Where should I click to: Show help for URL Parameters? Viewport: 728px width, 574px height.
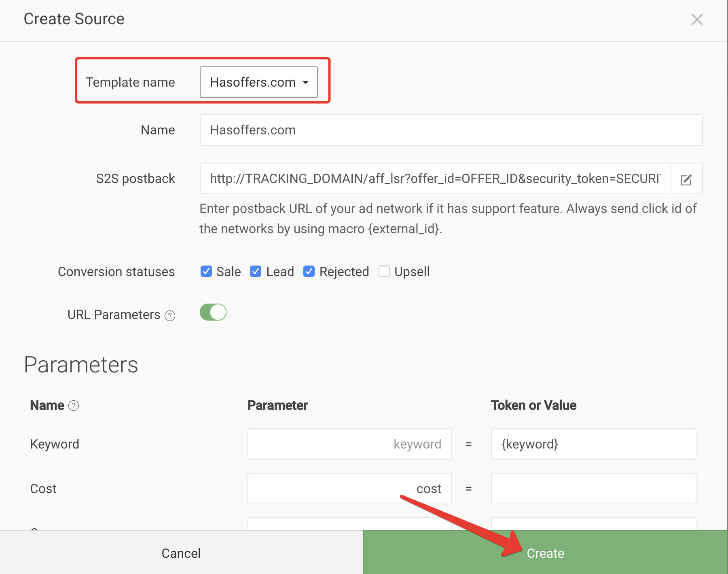(170, 316)
